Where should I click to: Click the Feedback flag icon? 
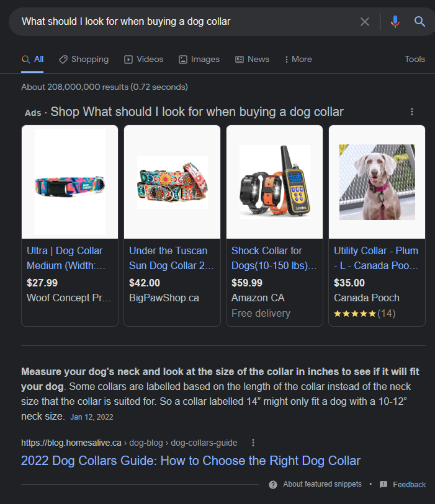pos(383,484)
